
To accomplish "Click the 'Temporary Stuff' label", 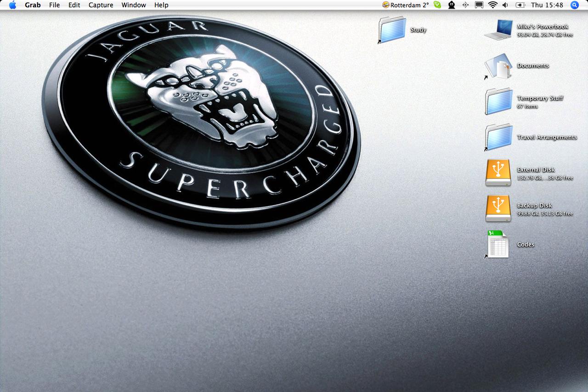I will (540, 98).
